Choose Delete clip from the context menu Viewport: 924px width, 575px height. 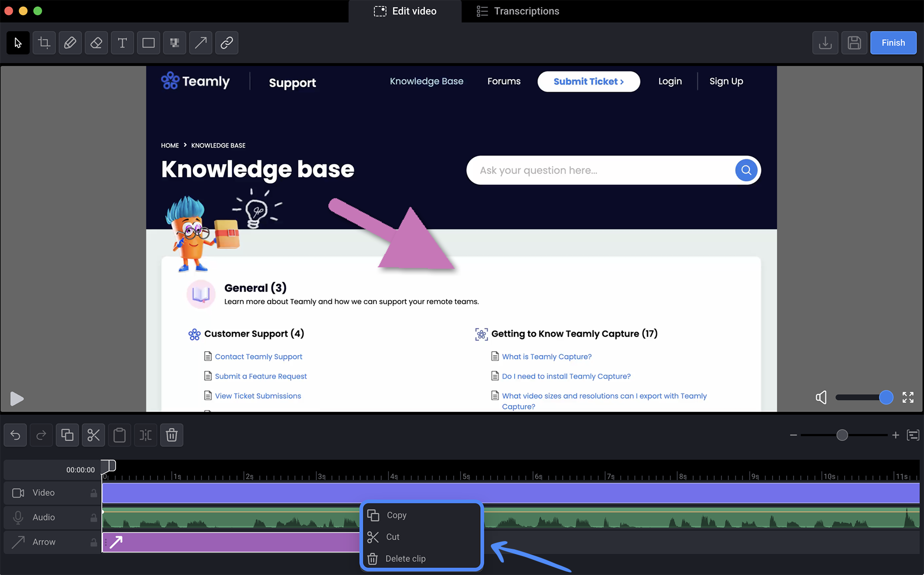(x=421, y=559)
